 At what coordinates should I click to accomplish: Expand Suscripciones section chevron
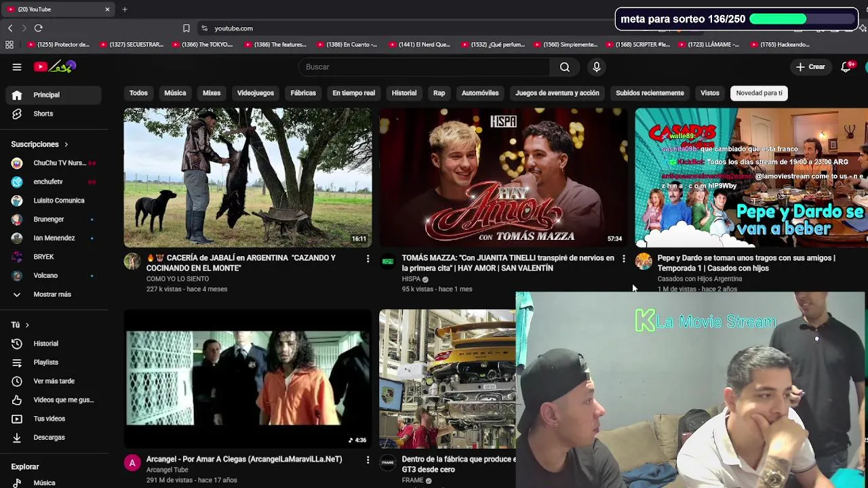66,144
